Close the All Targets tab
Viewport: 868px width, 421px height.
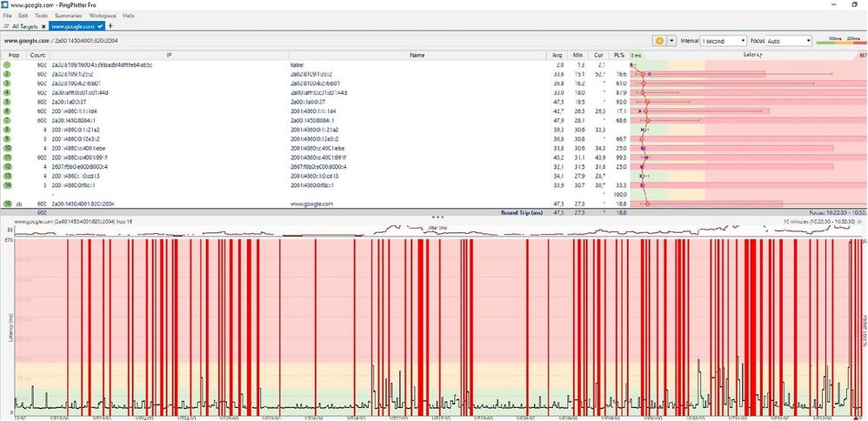pyautogui.click(x=43, y=27)
